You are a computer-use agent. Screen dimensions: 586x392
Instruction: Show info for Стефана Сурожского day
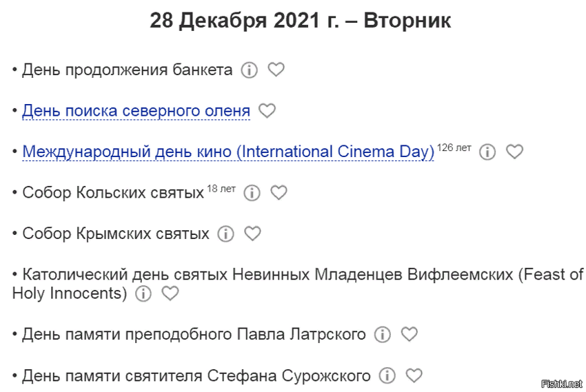coord(387,376)
